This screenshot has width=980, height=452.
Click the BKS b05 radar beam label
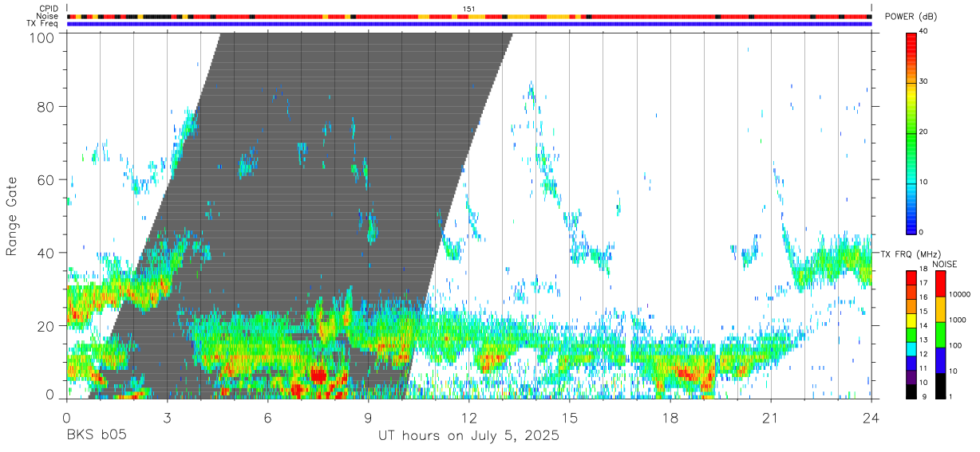click(96, 436)
